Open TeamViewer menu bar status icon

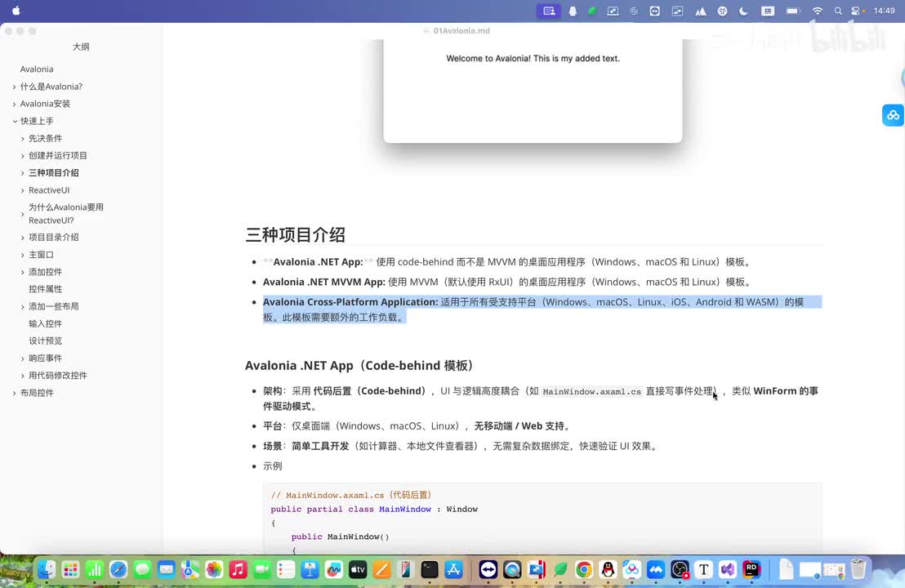[x=654, y=11]
